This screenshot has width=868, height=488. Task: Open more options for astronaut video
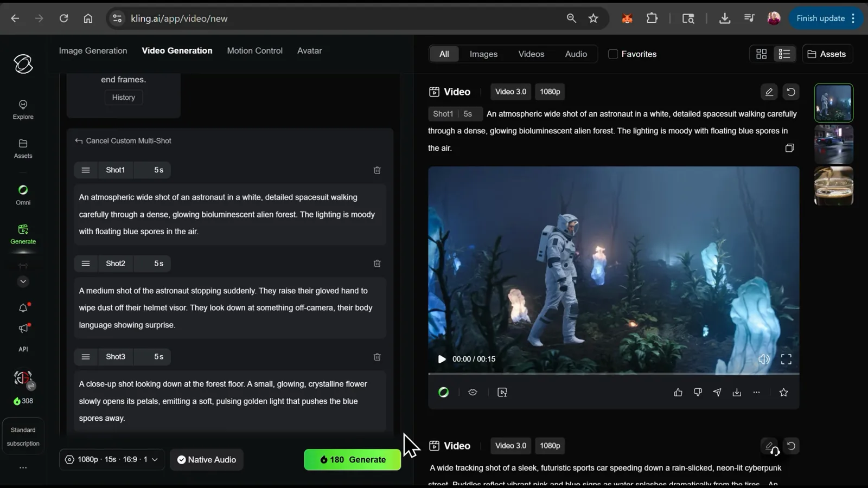point(756,392)
